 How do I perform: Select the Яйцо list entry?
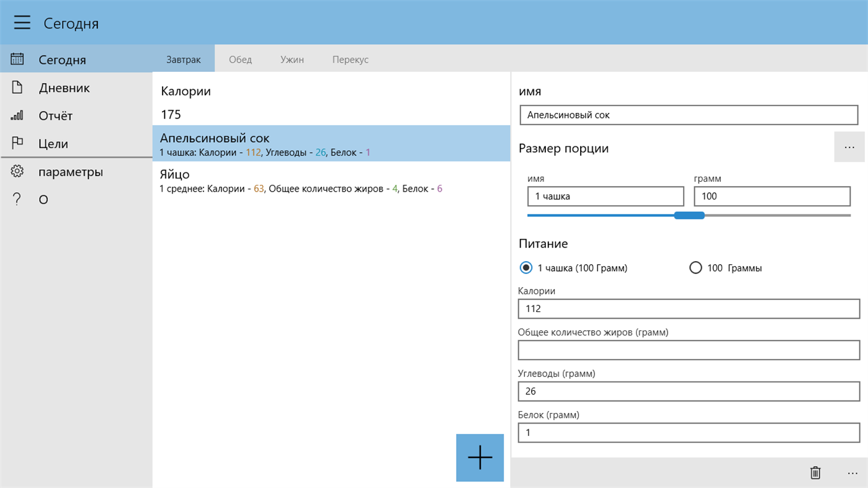[x=331, y=180]
